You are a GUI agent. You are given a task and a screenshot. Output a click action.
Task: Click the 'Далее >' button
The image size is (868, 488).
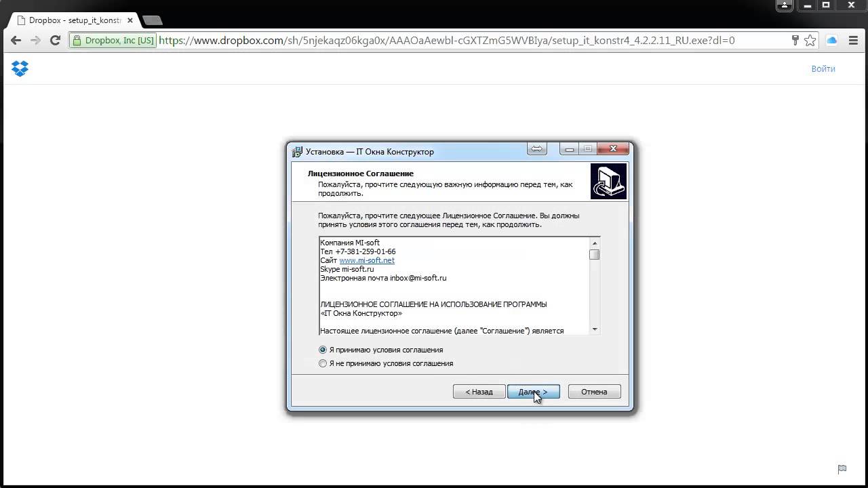tap(533, 392)
